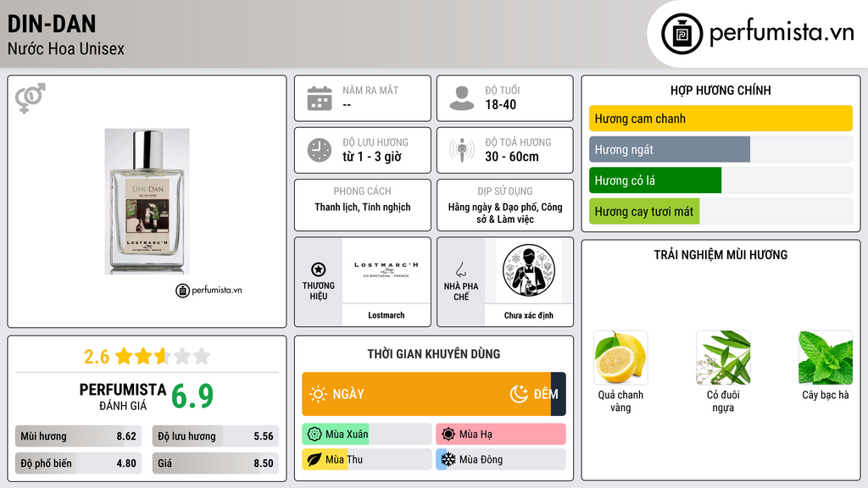Click the spring flower icon in Mùa Xuân
Viewport: 868px width, 488px height.
[x=314, y=435]
